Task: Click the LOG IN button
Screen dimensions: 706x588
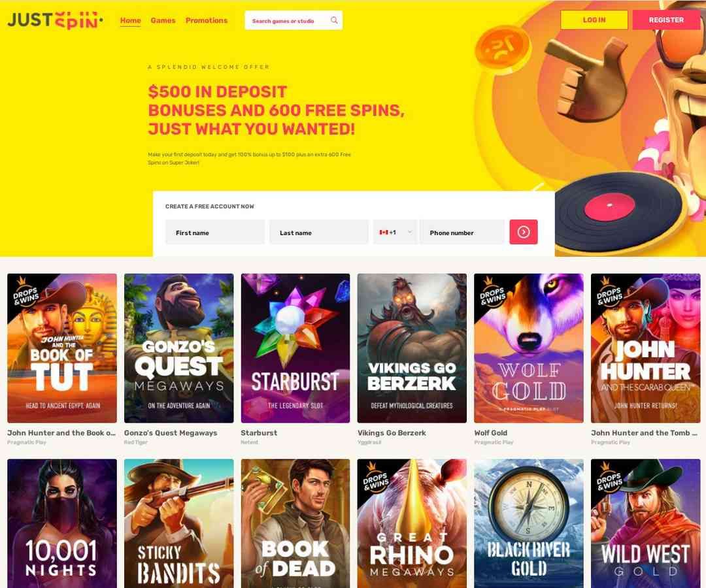Action: [594, 20]
